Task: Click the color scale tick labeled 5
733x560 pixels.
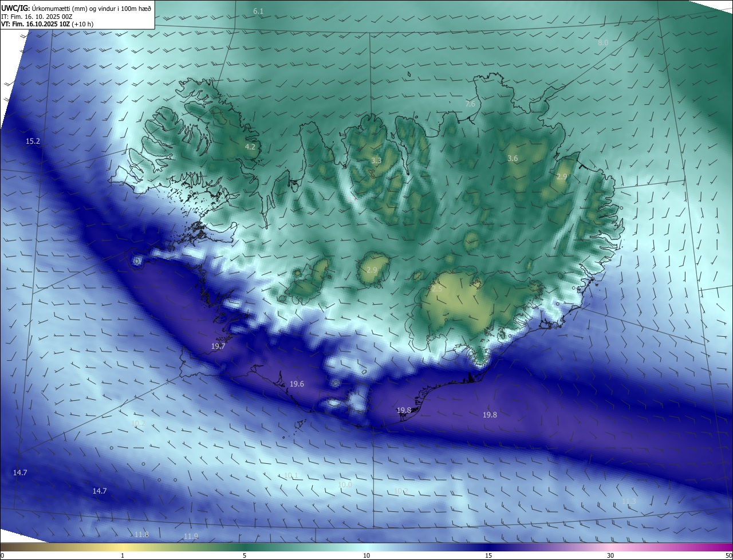Action: point(245,555)
